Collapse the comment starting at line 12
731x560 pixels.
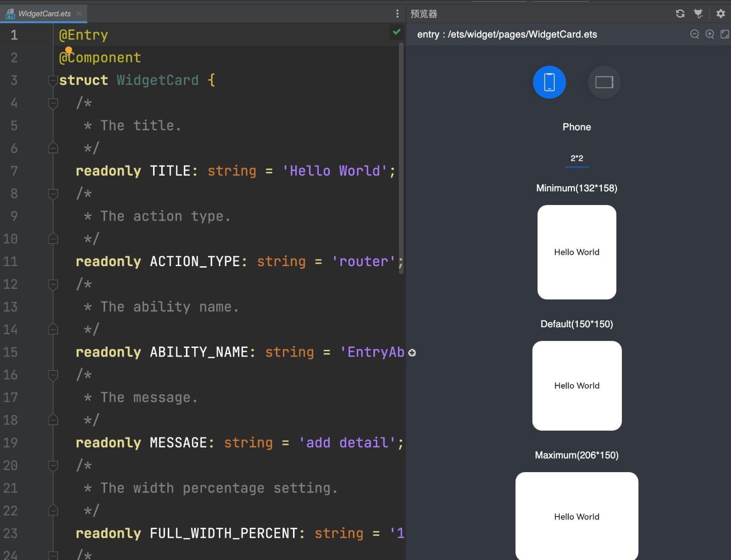(x=53, y=284)
